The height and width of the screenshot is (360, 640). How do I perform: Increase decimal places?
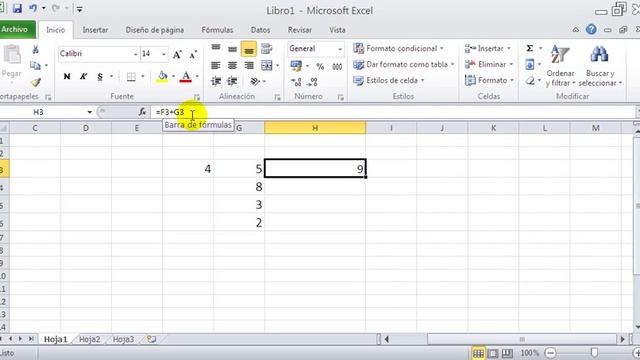pos(296,82)
